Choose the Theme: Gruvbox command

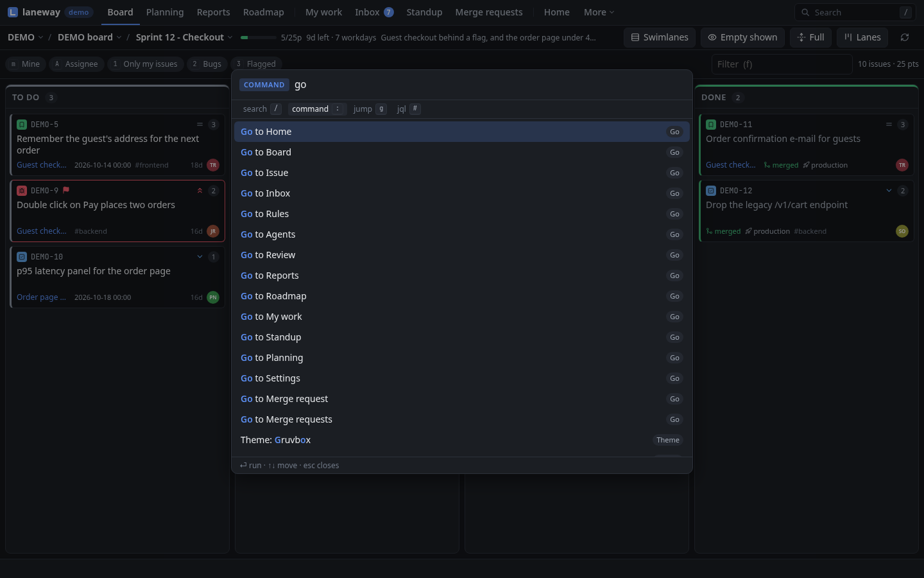[x=462, y=440]
